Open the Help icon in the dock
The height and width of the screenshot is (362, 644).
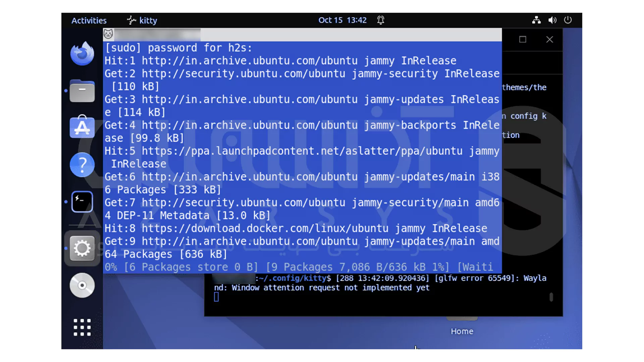click(x=82, y=165)
